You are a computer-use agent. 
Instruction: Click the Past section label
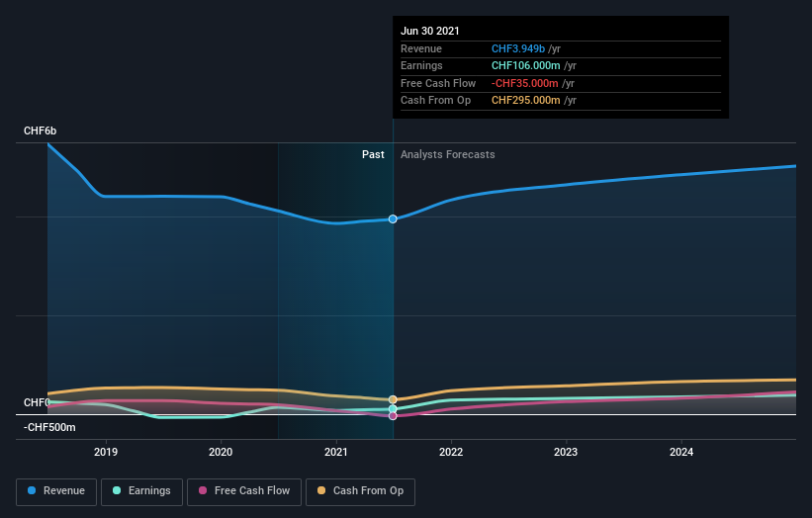tap(373, 154)
